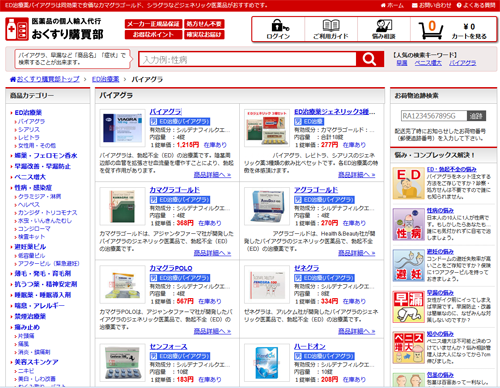Open the ED worries illustration icon

pyautogui.click(x=408, y=184)
